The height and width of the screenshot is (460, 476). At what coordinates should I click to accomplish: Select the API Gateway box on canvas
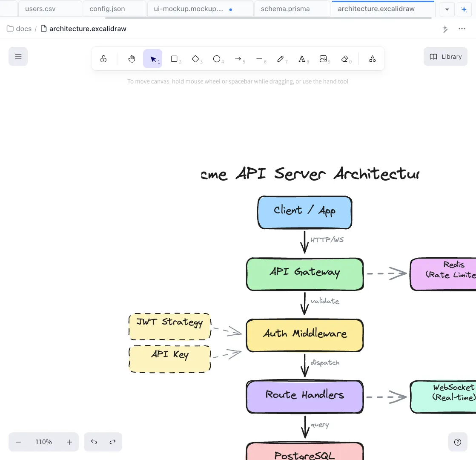coord(304,274)
